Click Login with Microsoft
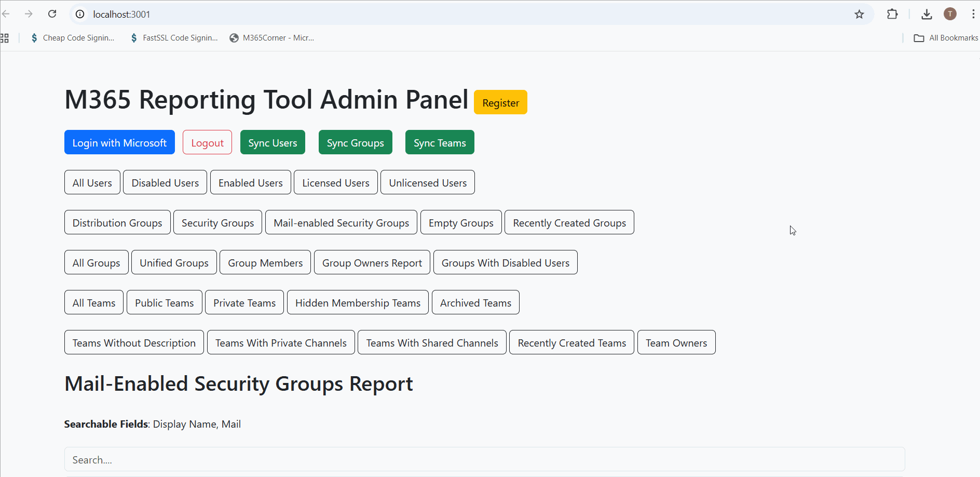The image size is (980, 477). pyautogui.click(x=119, y=142)
